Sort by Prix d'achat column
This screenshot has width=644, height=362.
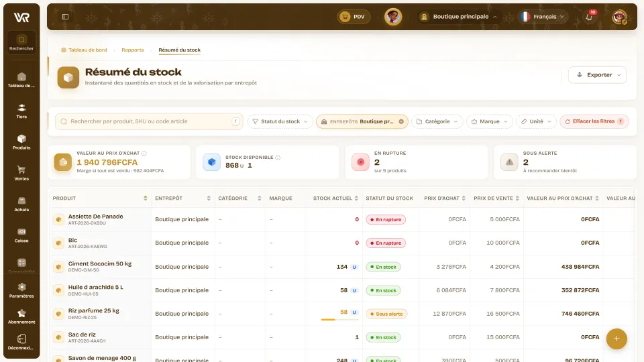[x=464, y=198]
